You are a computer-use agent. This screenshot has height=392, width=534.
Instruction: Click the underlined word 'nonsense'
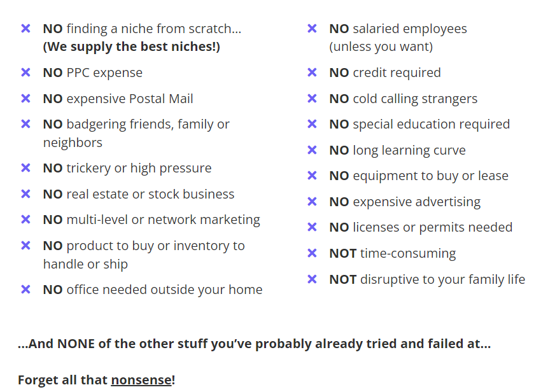click(x=141, y=380)
